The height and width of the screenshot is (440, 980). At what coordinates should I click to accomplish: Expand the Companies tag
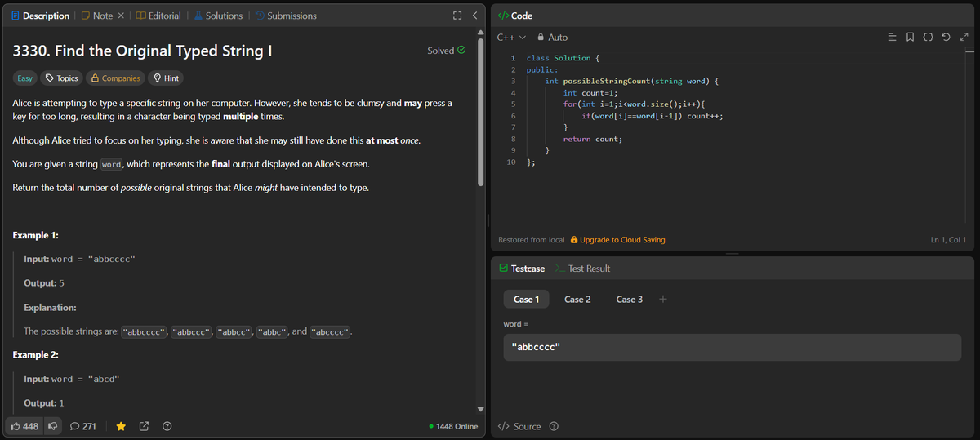(x=115, y=78)
